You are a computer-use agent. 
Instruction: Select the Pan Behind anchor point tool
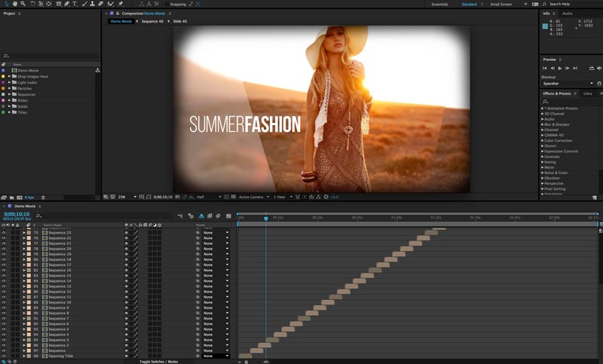click(x=49, y=4)
